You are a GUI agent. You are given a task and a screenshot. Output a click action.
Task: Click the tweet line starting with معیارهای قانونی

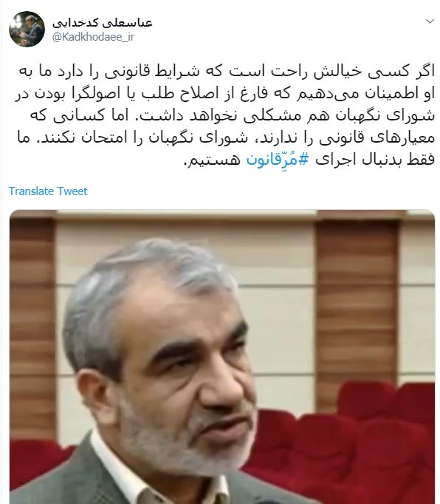click(x=226, y=137)
